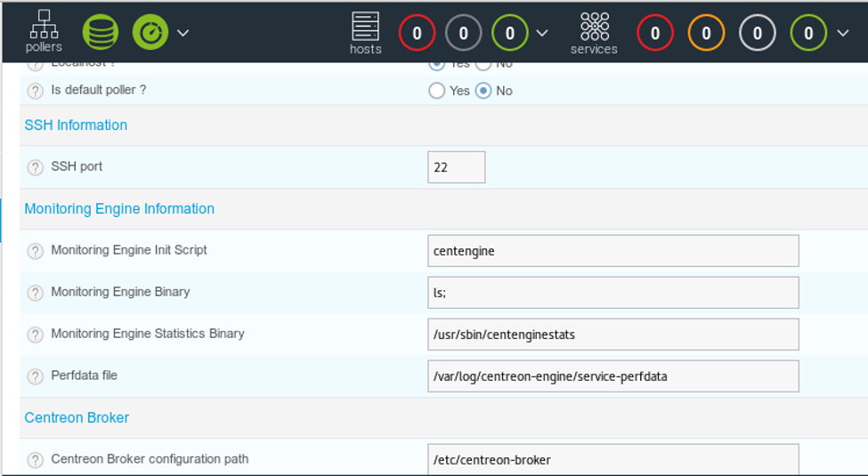Expand the pollers status dropdown arrow
This screenshot has height=476, width=868.
(x=183, y=33)
